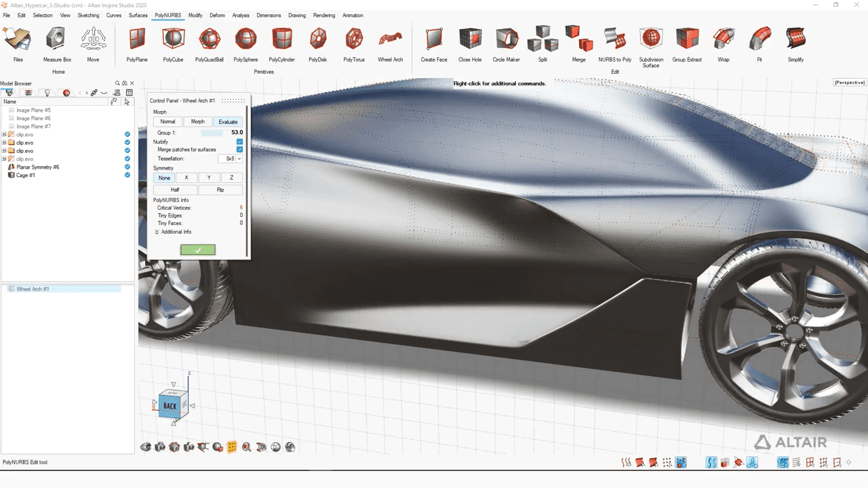Click the Group 1 value field 53.0
The height and width of the screenshot is (488, 868).
point(237,133)
